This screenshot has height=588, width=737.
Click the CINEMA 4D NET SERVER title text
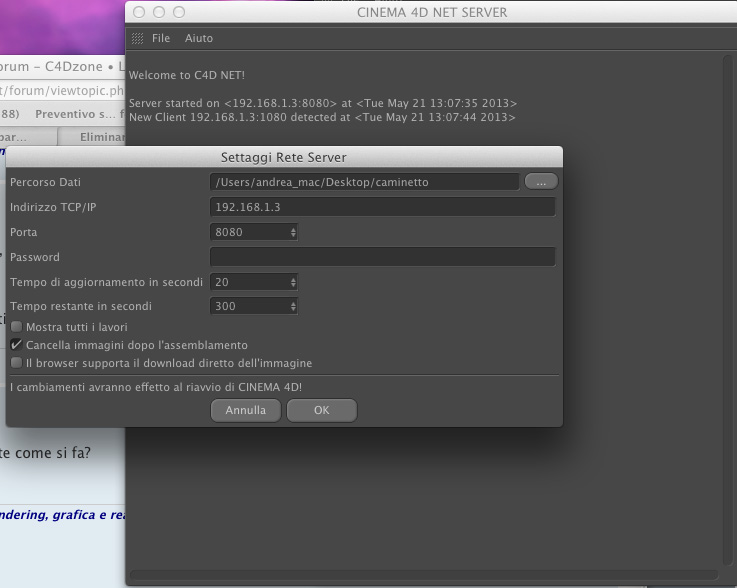coord(432,12)
